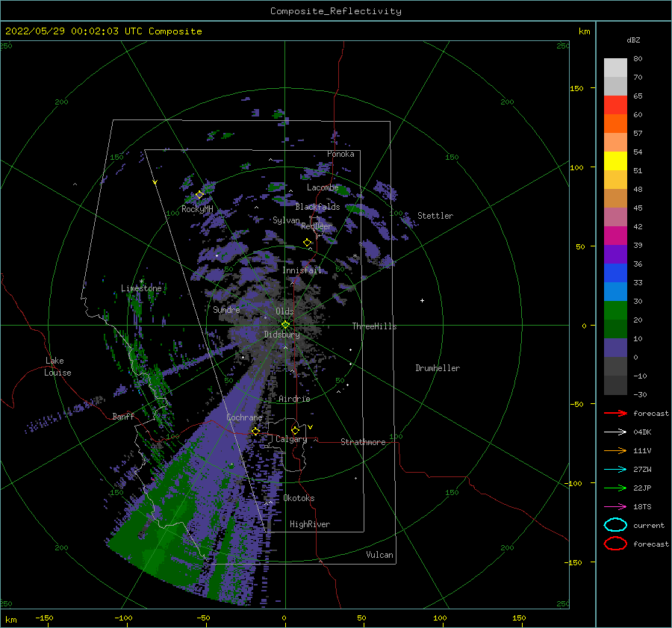
Task: Click the red forecast arrow in the legend
Action: tap(615, 413)
